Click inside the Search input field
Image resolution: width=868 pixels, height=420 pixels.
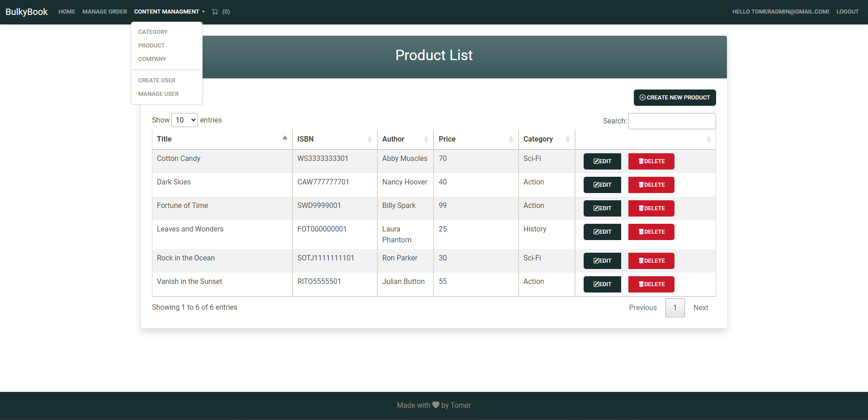pyautogui.click(x=672, y=121)
